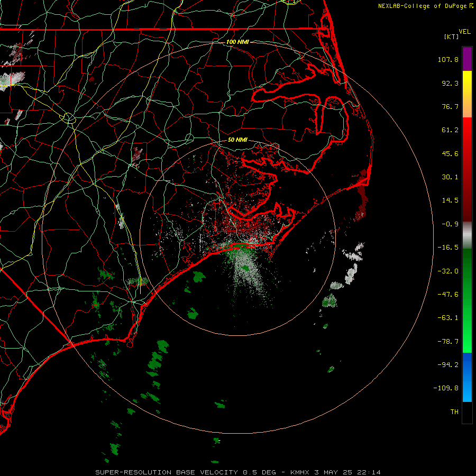Click the -94.2 velocity scale value
The width and height of the screenshot is (476, 476).
tap(448, 364)
